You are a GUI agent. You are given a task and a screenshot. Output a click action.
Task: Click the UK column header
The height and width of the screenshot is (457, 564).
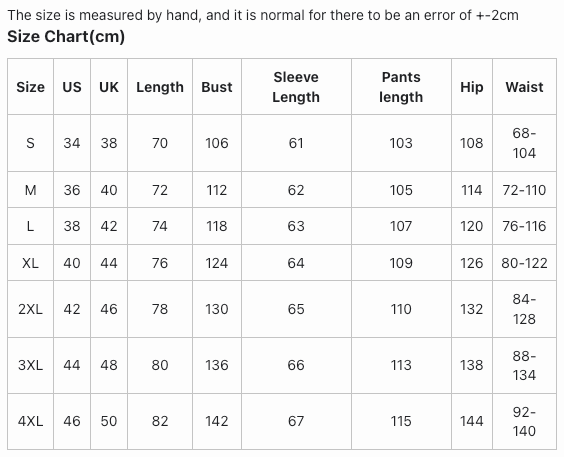109,87
